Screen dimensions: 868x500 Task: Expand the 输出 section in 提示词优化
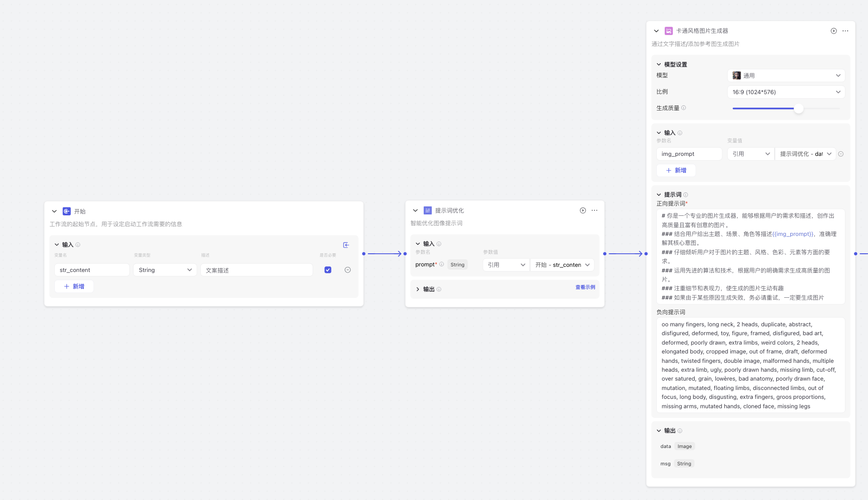tap(418, 289)
